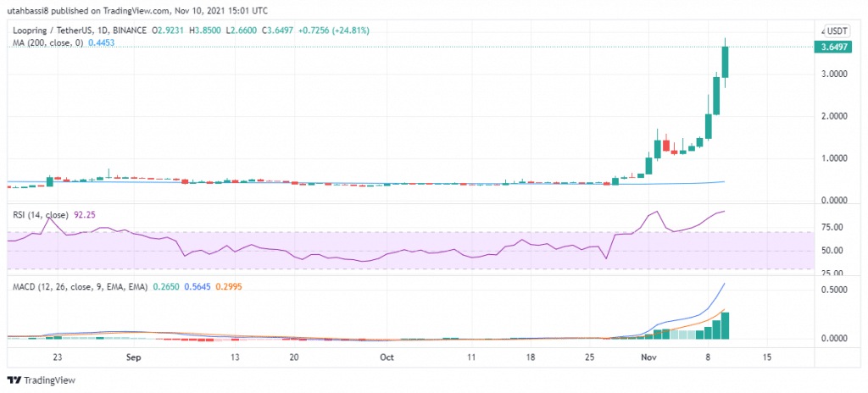Click the 23 date label on time axis
The image size is (868, 393).
(57, 357)
